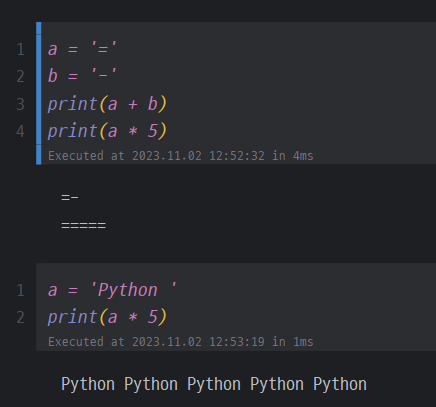Click line number 2 in second cell gutter

(x=20, y=317)
